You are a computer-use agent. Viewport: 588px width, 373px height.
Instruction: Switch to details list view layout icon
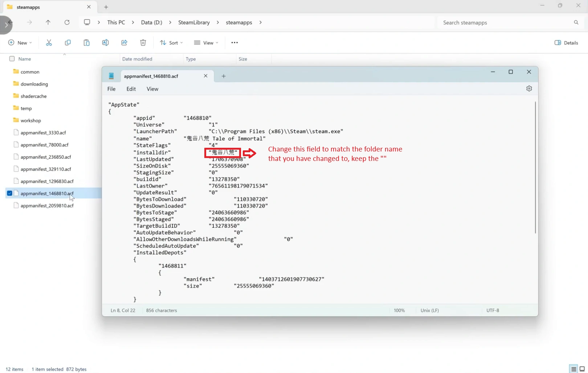click(x=574, y=369)
